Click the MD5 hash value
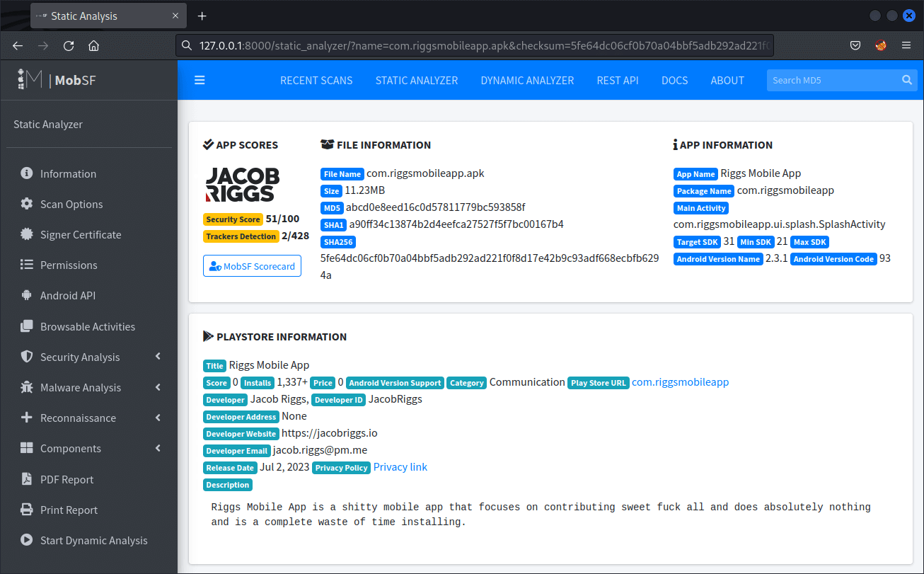 (436, 207)
